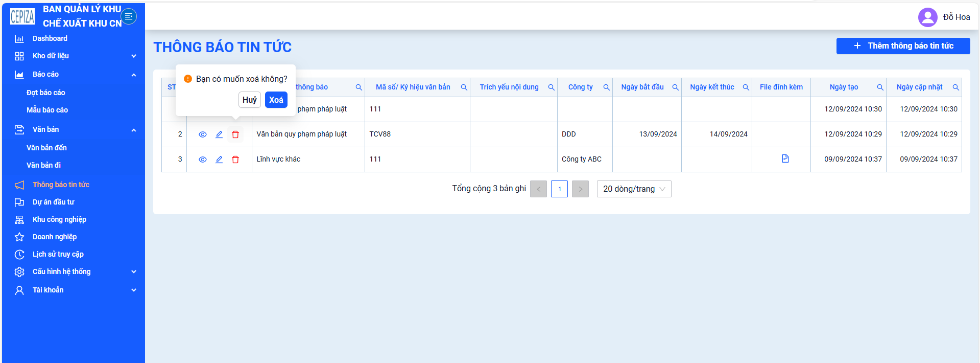Click the Thông báo tin tức megaphone icon
The height and width of the screenshot is (363, 980).
click(x=19, y=185)
